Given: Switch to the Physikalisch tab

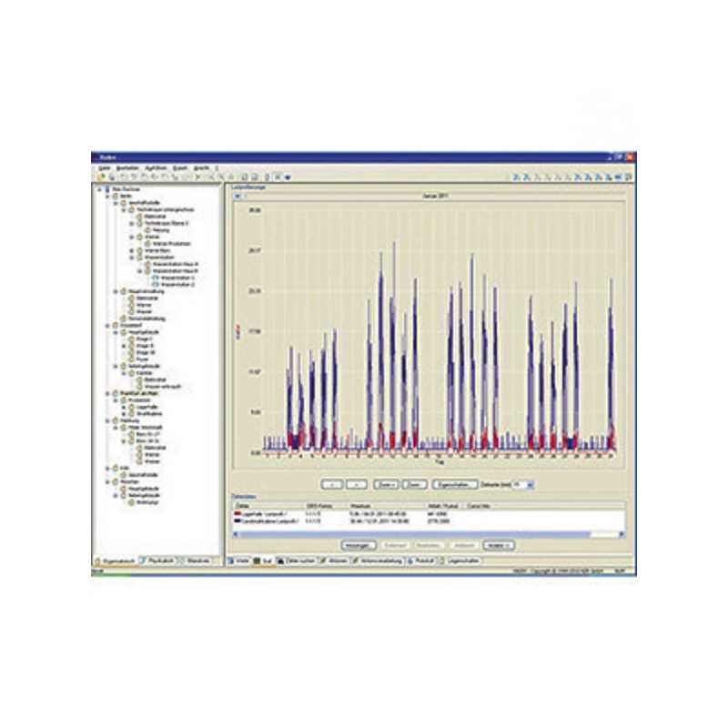Looking at the screenshot, I should [157, 561].
